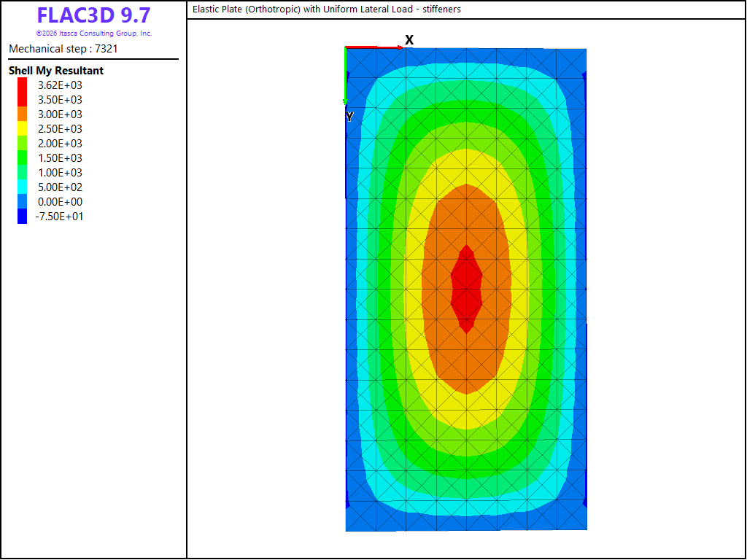
Task: Click the Shell My Resultant legend heading
Action: (x=56, y=71)
